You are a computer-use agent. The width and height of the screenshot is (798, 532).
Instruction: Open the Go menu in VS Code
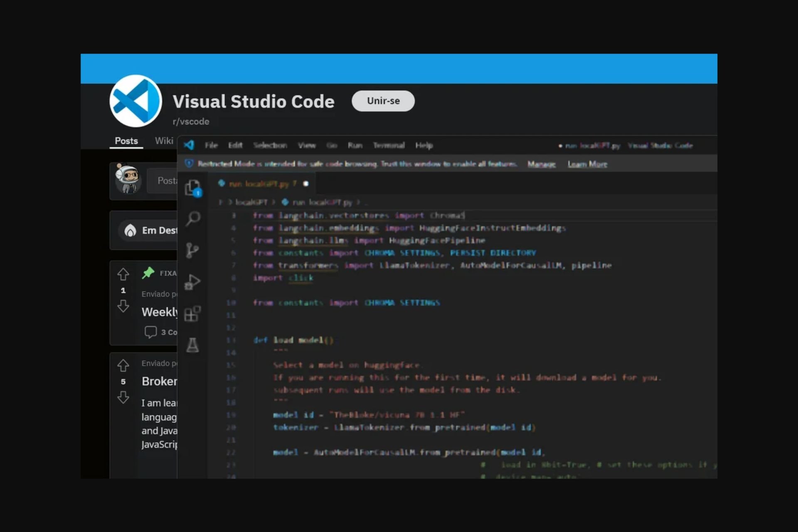pyautogui.click(x=332, y=145)
